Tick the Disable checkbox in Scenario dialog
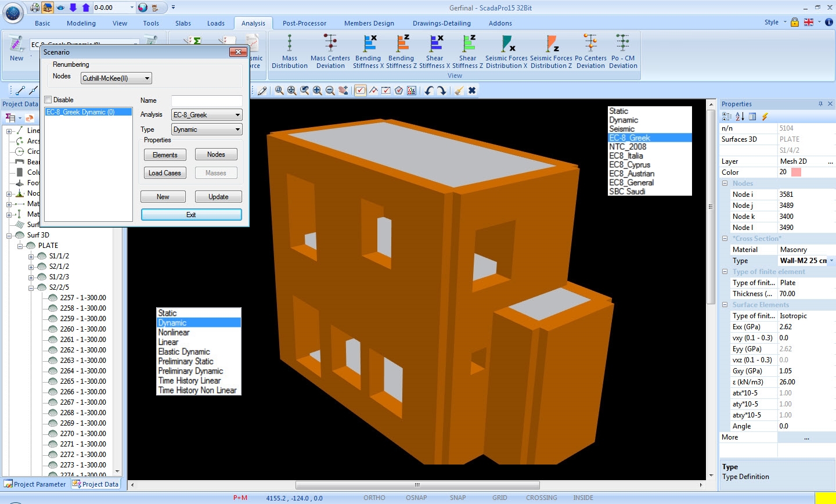This screenshot has width=836, height=504. click(x=49, y=100)
